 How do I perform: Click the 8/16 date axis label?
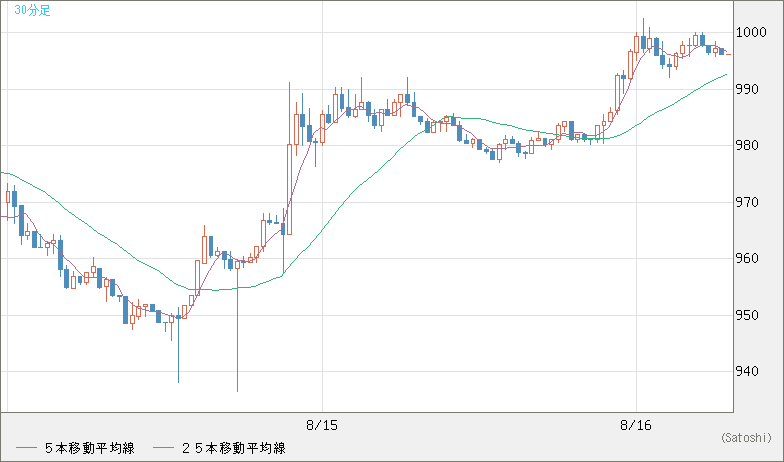pyautogui.click(x=636, y=426)
